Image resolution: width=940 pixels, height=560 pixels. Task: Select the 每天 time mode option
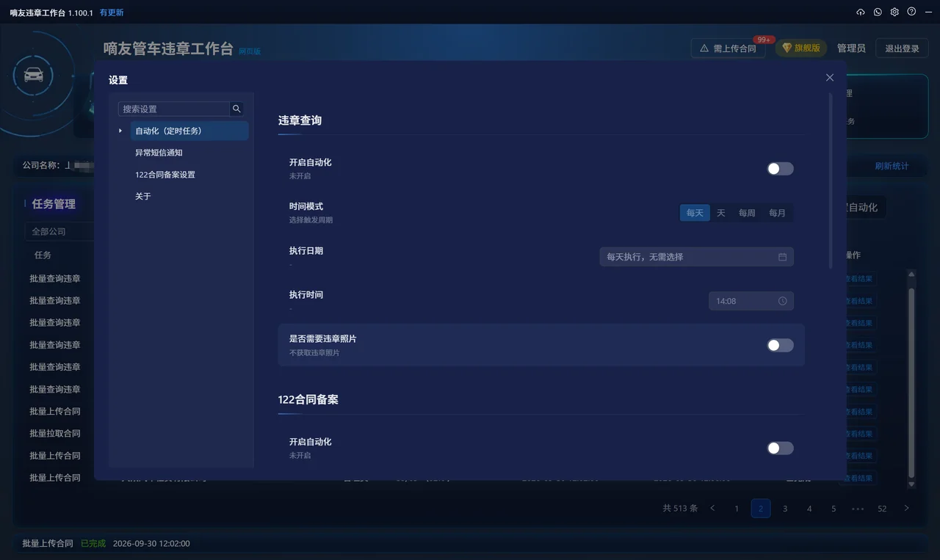tap(695, 213)
